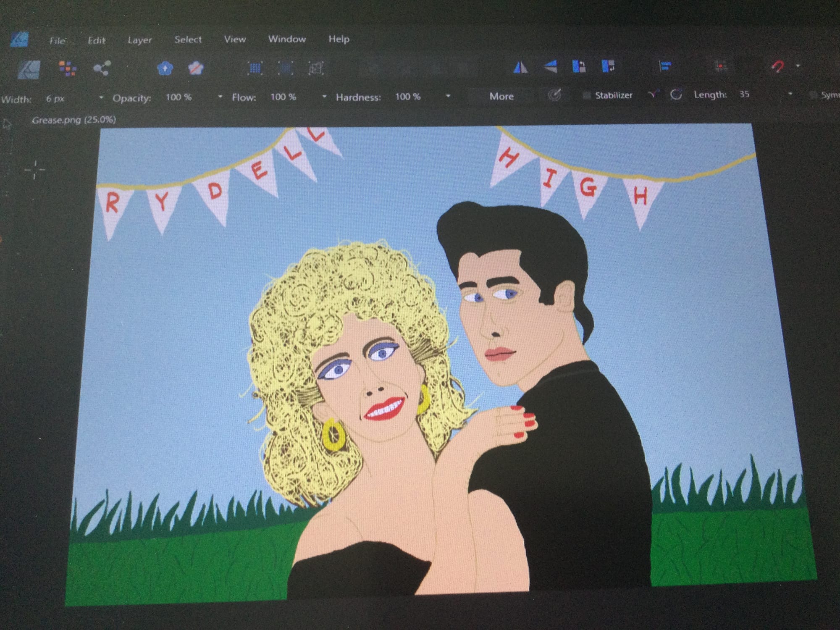Screen dimensions: 840x630
Task: Rotate selection clockwise with toolbar icon
Action: click(608, 66)
